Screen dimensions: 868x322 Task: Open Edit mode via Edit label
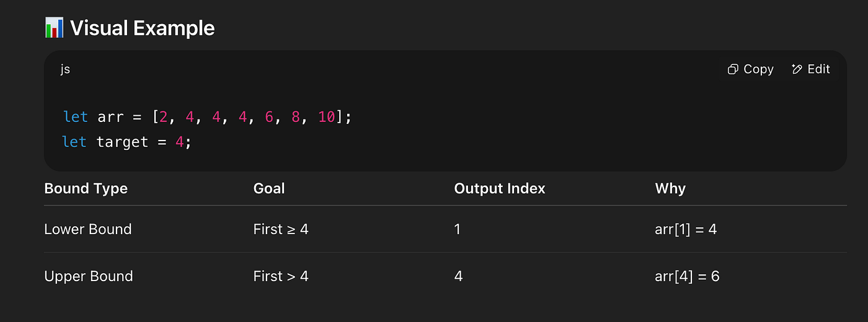coord(818,69)
